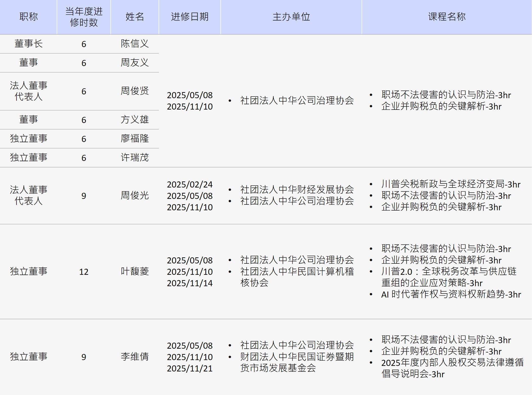
Task: Click the 主办单位 column header
Action: click(291, 17)
